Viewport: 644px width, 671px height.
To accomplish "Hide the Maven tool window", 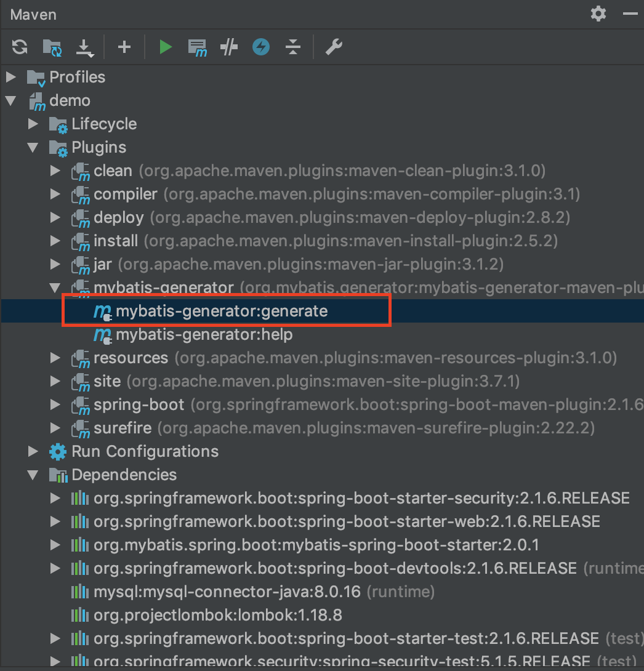I will tap(630, 14).
